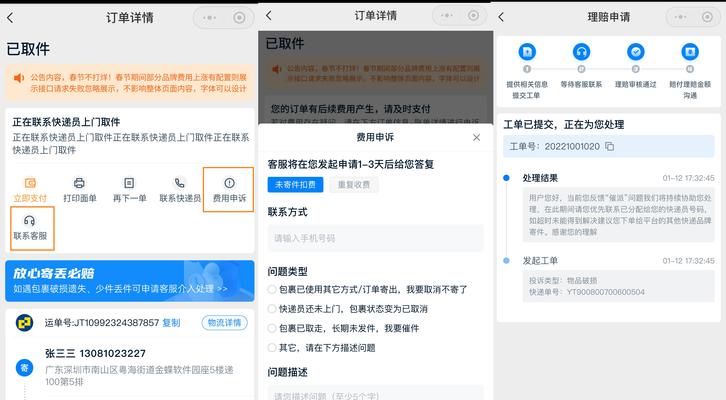Copy the waybill number via 复制
This screenshot has width=726, height=400.
(x=171, y=323)
